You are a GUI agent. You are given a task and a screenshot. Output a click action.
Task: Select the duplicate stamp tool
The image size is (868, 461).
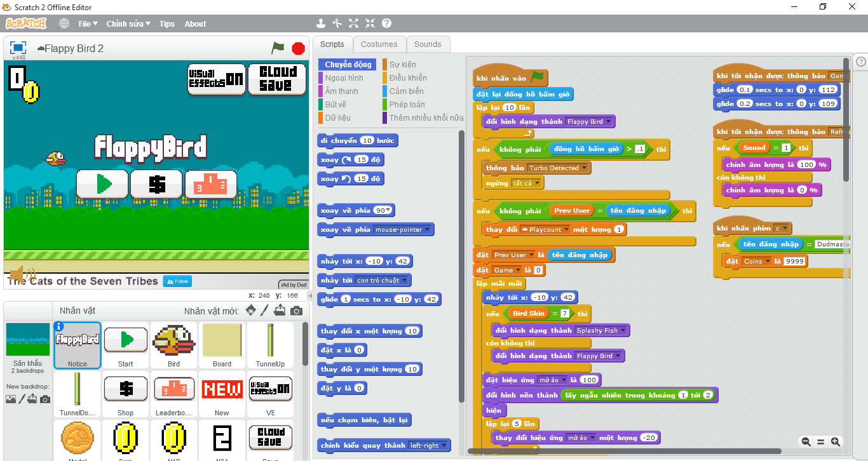click(321, 23)
